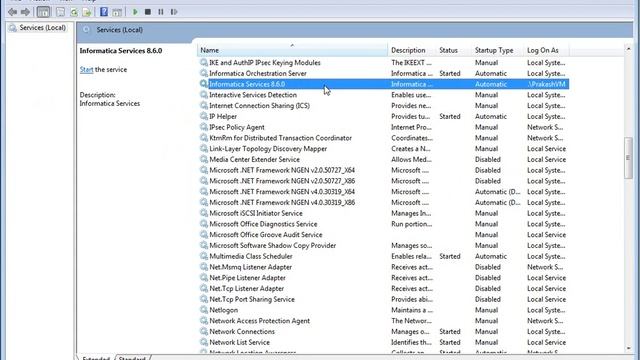Switch to the Extended view tab
The height and width of the screenshot is (360, 640).
tap(96, 358)
